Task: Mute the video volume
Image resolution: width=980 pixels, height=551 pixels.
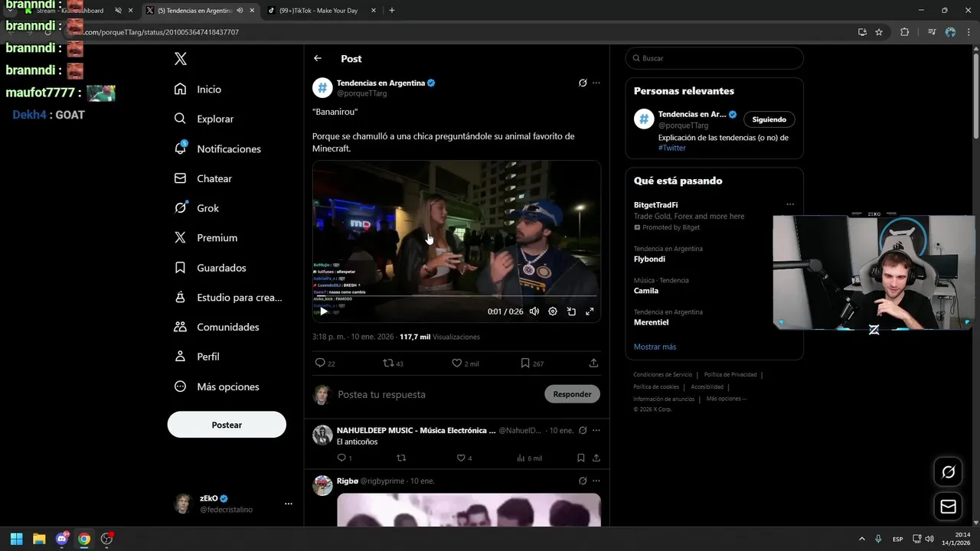Action: (534, 311)
